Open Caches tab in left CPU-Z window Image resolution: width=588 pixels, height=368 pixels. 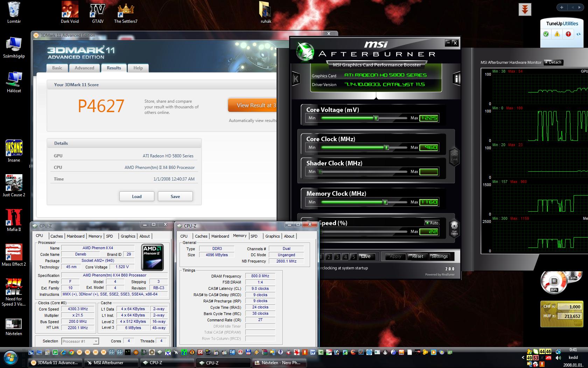(56, 236)
